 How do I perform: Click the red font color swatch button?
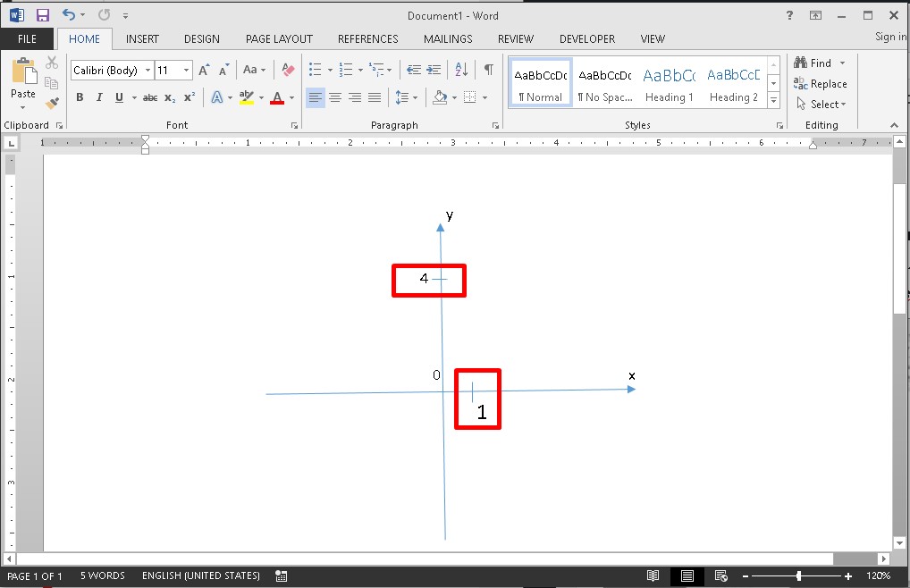pos(277,97)
